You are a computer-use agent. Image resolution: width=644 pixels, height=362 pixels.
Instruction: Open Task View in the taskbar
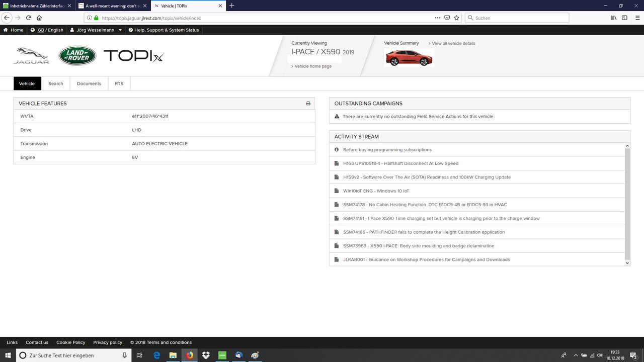(139, 355)
